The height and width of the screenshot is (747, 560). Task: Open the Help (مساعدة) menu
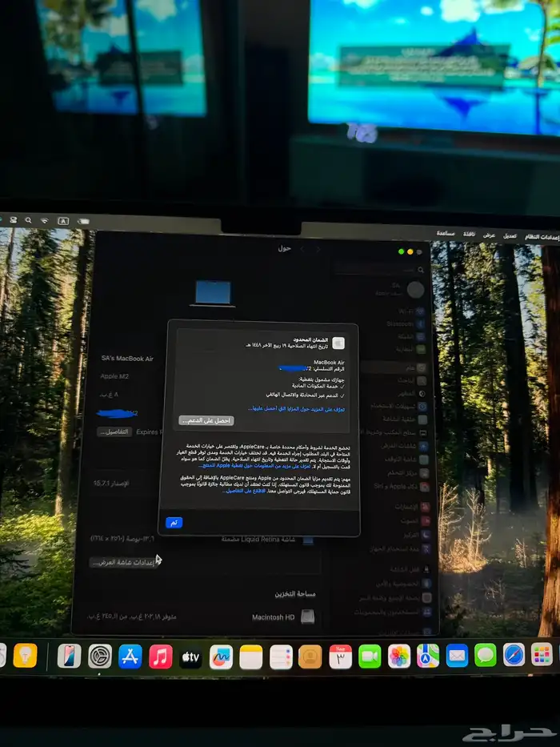click(x=446, y=233)
